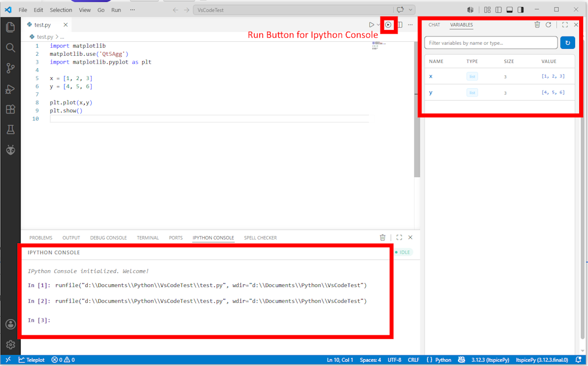This screenshot has height=366, width=588.
Task: Maximize the Variables panel
Action: (564, 25)
